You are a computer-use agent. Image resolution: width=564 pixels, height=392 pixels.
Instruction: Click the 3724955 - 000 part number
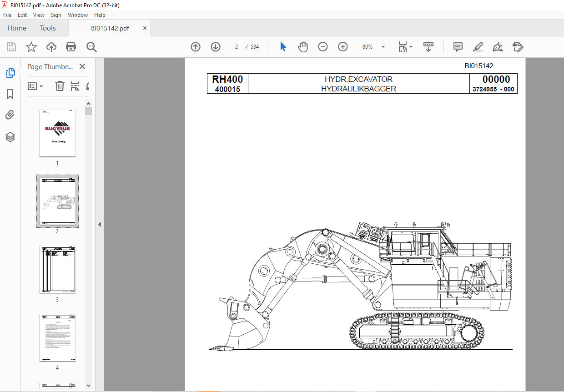(493, 89)
